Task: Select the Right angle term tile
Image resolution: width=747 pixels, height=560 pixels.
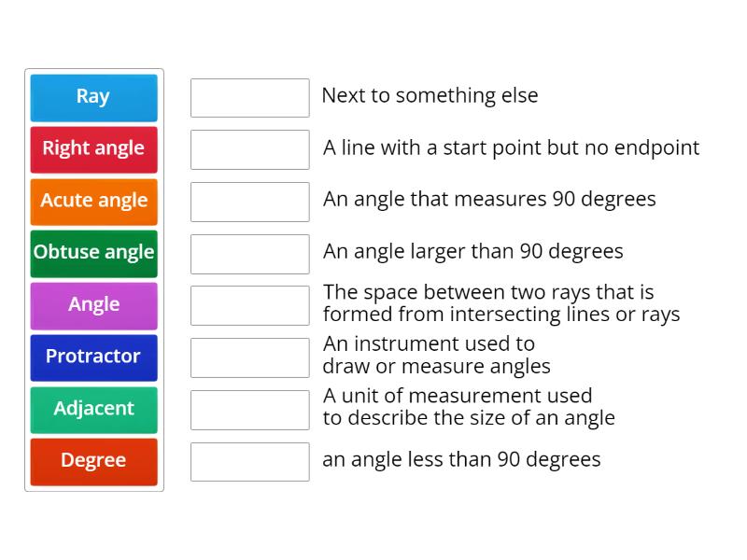Action: (x=93, y=149)
